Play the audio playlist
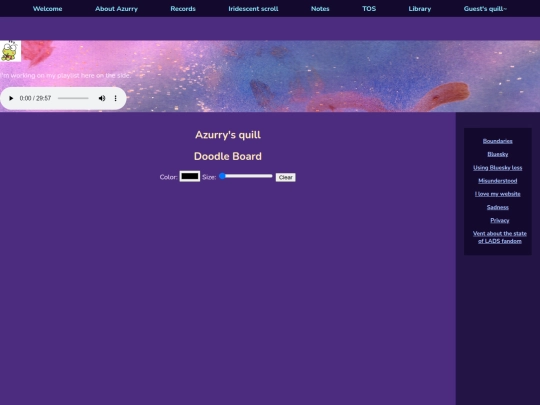Viewport: 540px width, 405px height. pyautogui.click(x=11, y=98)
